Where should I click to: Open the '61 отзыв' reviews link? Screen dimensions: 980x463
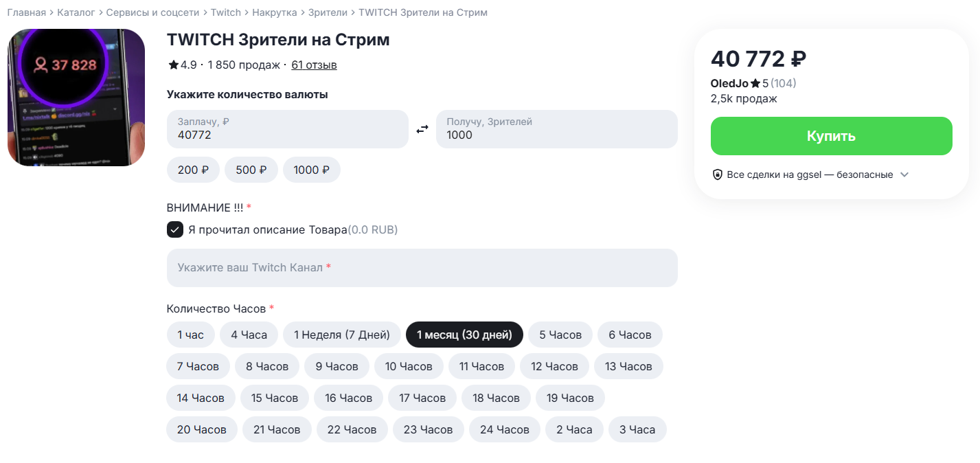pos(314,65)
